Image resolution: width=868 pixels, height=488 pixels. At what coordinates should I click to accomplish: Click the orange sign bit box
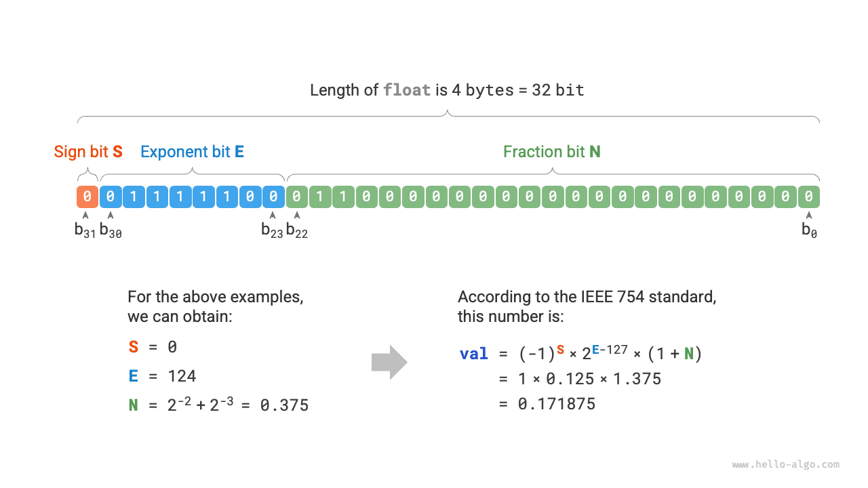[x=87, y=197]
